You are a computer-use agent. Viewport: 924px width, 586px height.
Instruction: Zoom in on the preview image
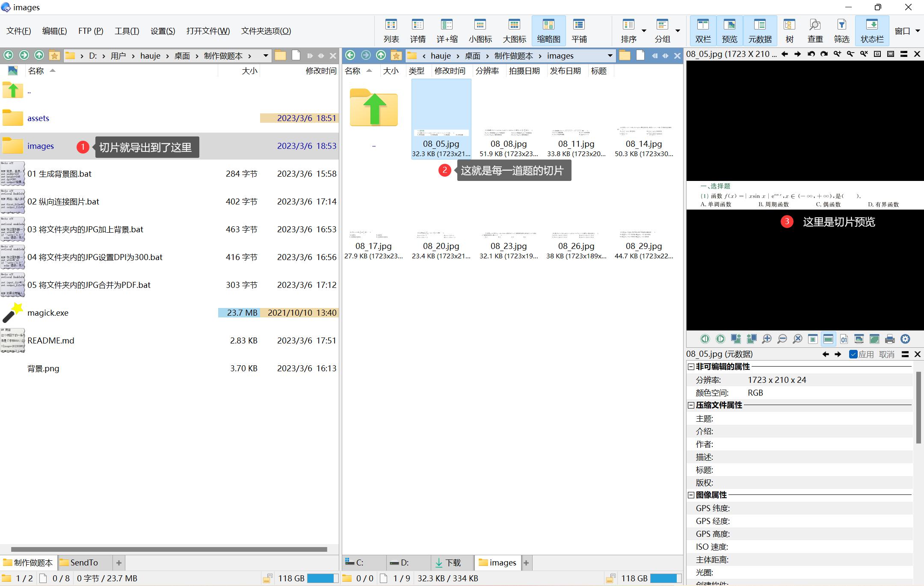pos(767,339)
